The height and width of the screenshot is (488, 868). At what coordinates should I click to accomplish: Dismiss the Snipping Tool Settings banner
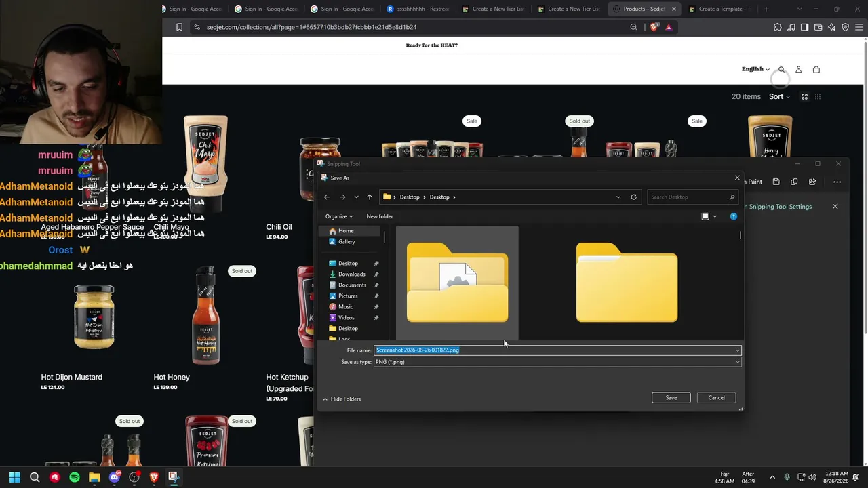[835, 207]
